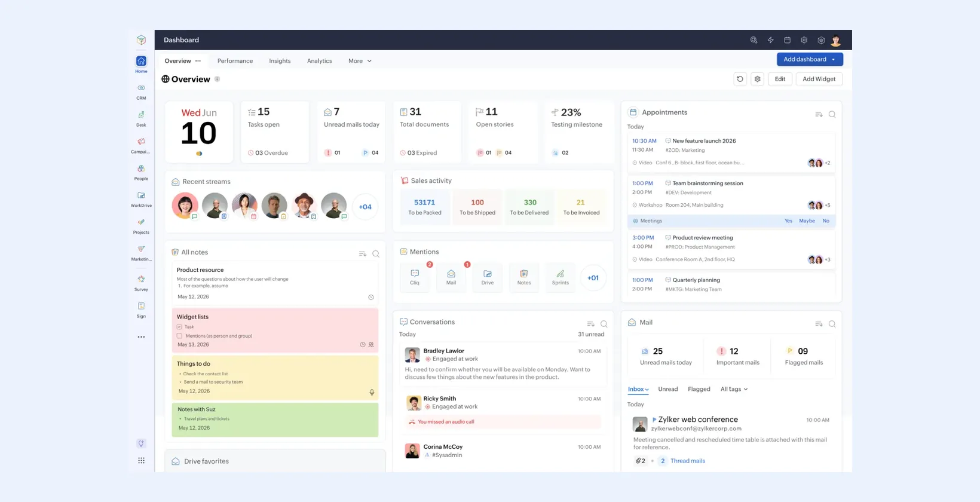The image size is (980, 502).
Task: Open widget settings gear beside Edit
Action: click(x=757, y=79)
